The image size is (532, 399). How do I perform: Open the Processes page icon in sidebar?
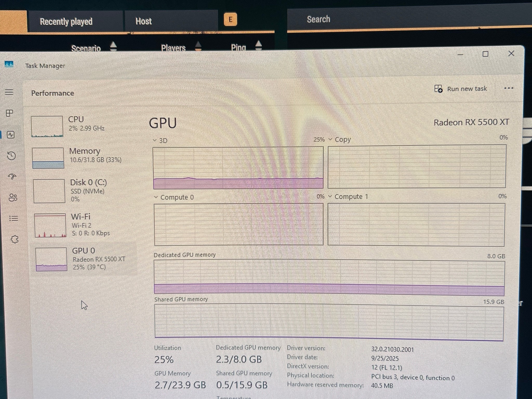point(10,113)
